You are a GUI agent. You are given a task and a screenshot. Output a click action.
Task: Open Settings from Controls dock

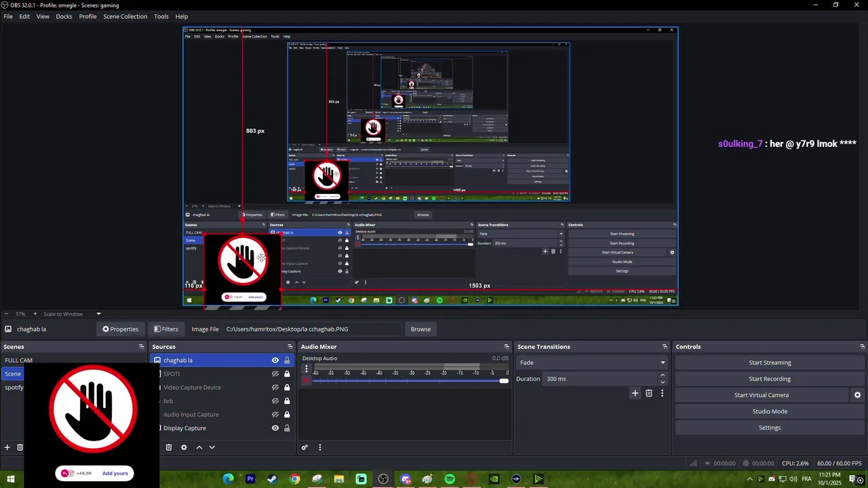[x=770, y=428]
